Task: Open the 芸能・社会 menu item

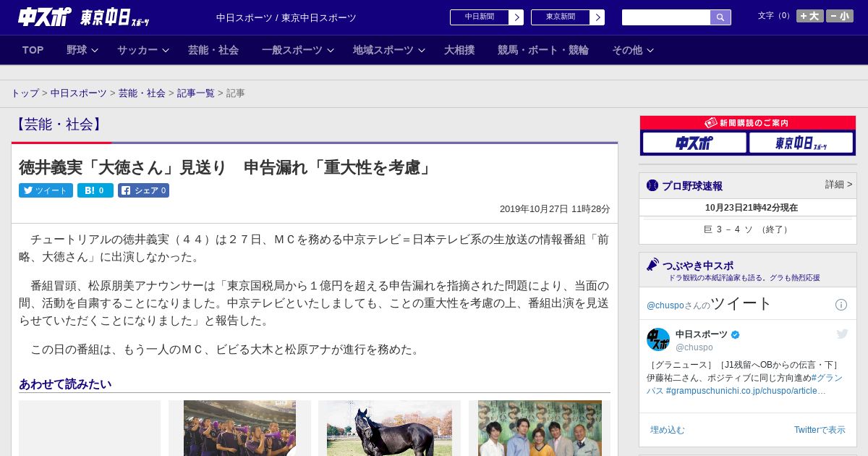Action: 213,50
